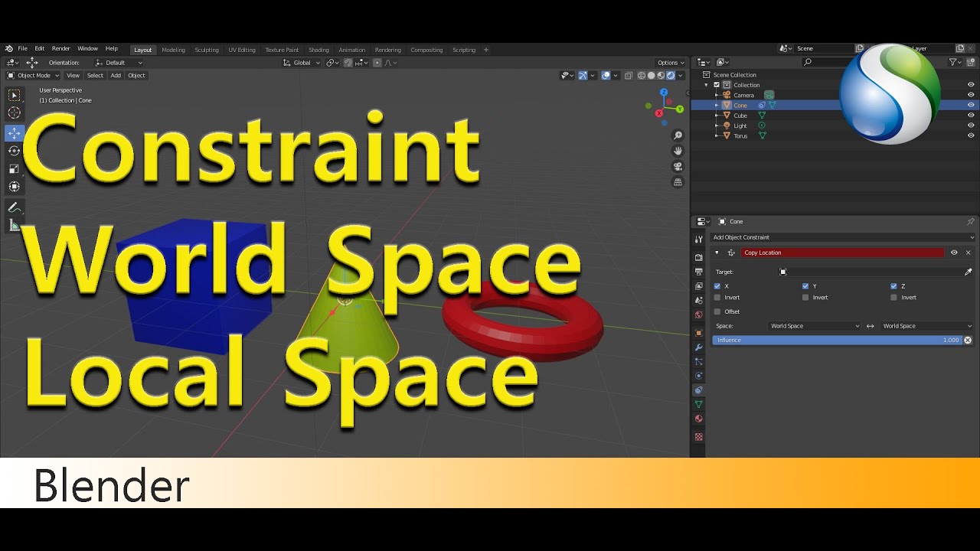Select the Measure ruler tool
Screen dimensions: 980x551
[x=14, y=225]
